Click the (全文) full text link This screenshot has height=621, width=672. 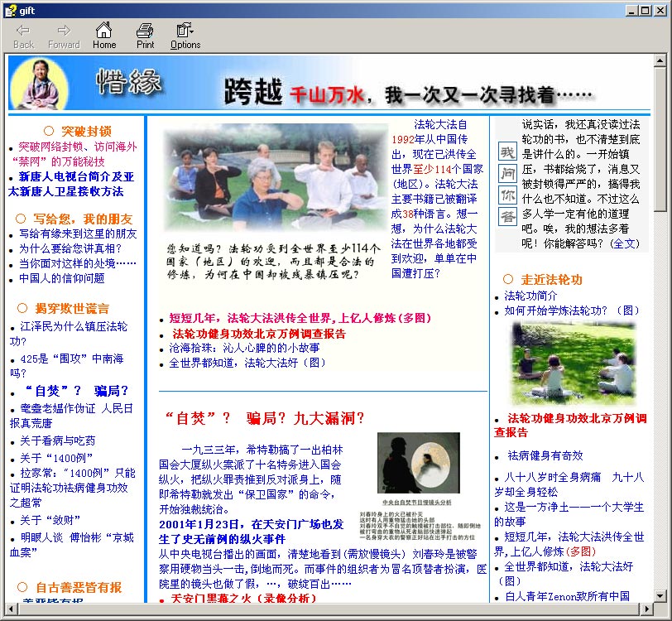click(625, 243)
